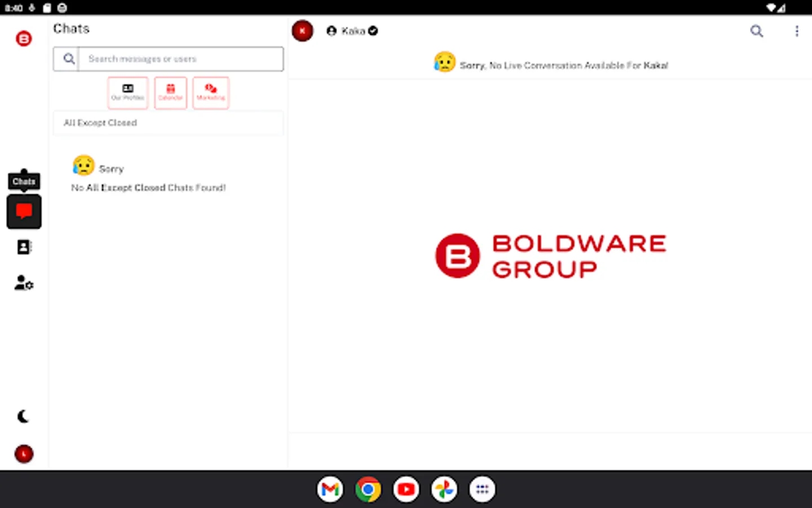Select the Chats icon in the sidebar
812x508 pixels.
(x=24, y=212)
